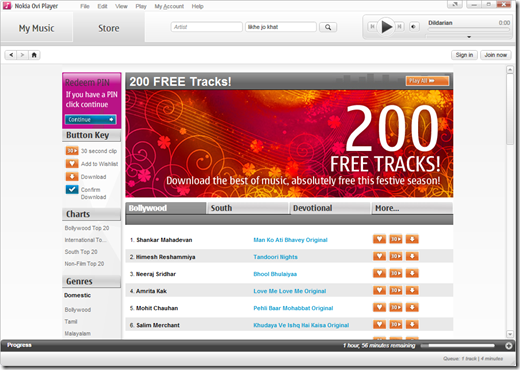Open the Edit menu
Screen dimensions: 520x370
pos(102,6)
